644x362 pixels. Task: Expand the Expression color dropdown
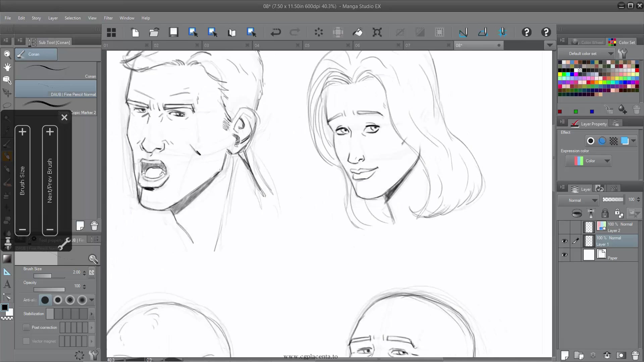(x=607, y=161)
